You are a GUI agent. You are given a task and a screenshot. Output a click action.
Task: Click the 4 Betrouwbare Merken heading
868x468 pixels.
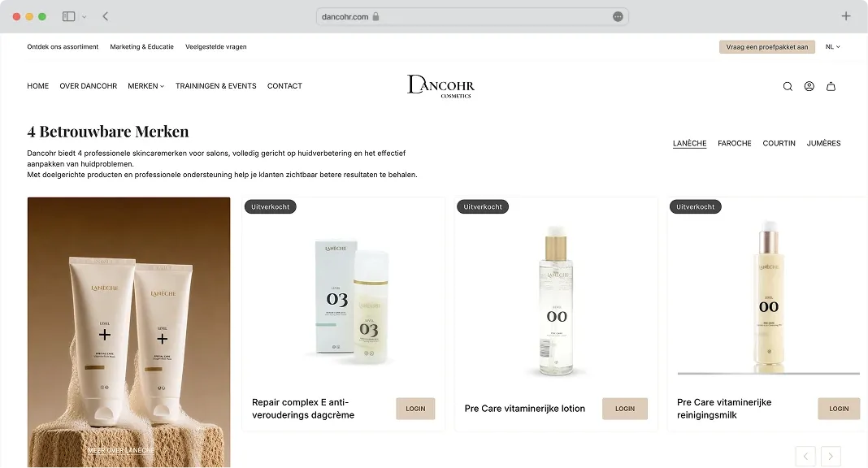pos(108,132)
